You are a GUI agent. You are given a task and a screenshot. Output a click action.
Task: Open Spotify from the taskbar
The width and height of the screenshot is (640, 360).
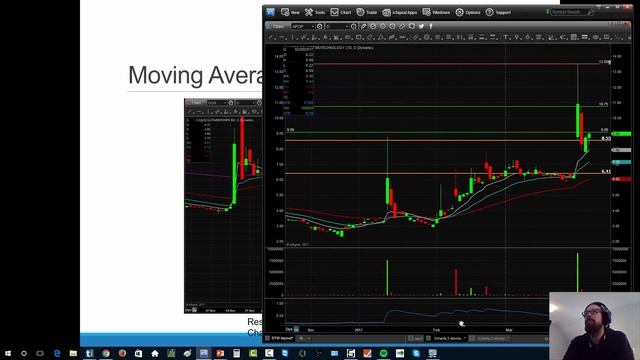coord(383,353)
